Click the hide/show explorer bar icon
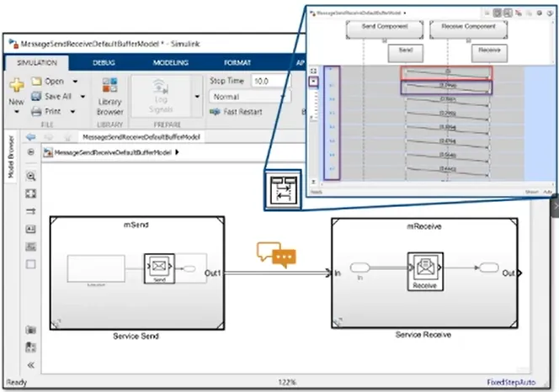The image size is (559, 392). click(x=31, y=152)
